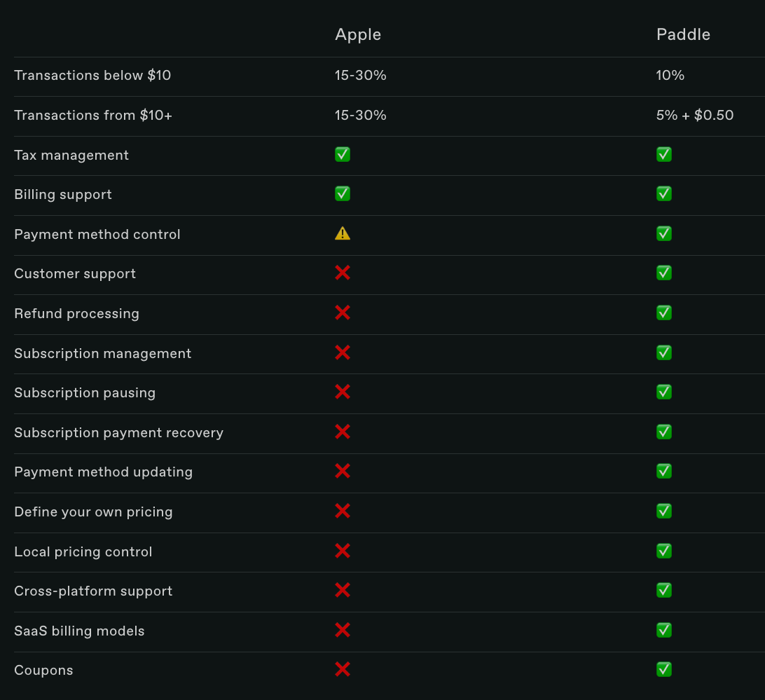765x700 pixels.
Task: Click the "Transactions below $10" row label
Action: (92, 75)
